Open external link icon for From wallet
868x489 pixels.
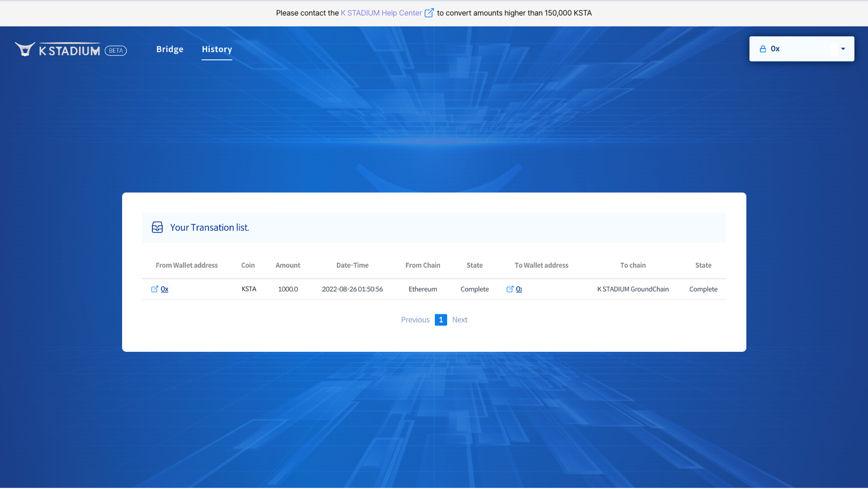[154, 289]
